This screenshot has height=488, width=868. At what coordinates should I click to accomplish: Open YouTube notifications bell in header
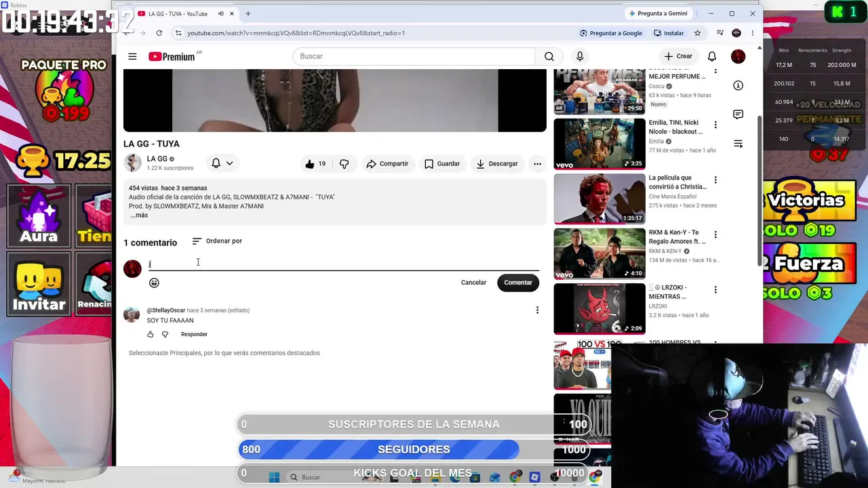[x=712, y=56]
